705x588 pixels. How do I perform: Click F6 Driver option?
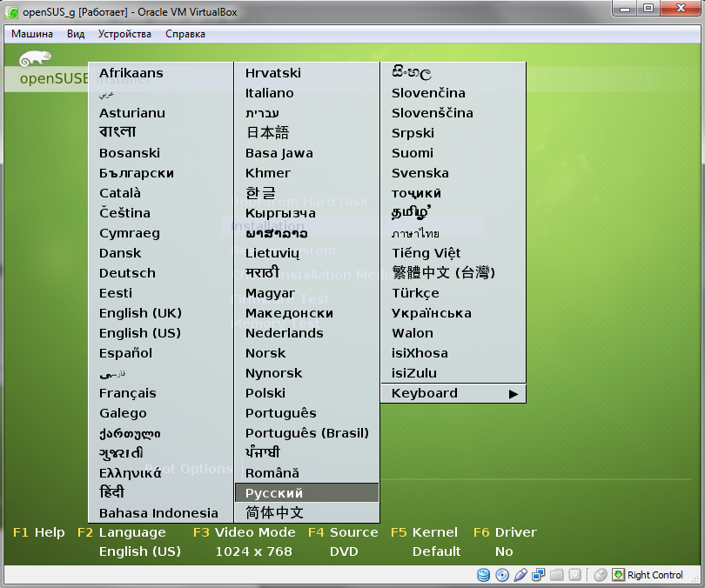click(x=505, y=532)
